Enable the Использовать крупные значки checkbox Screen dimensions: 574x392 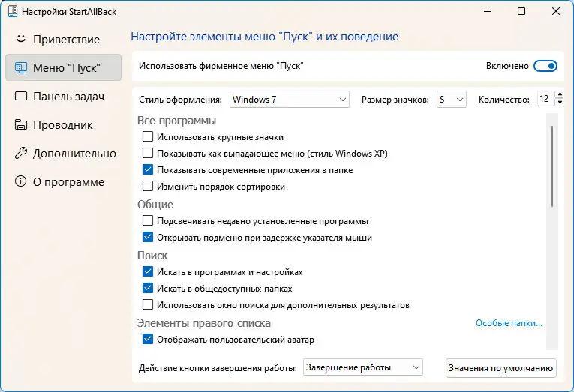click(x=148, y=137)
